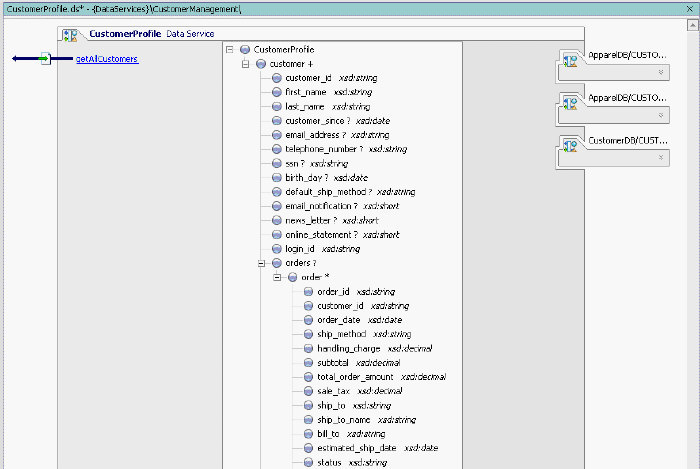Select the login_id element icon
The image size is (700, 469).
point(277,249)
